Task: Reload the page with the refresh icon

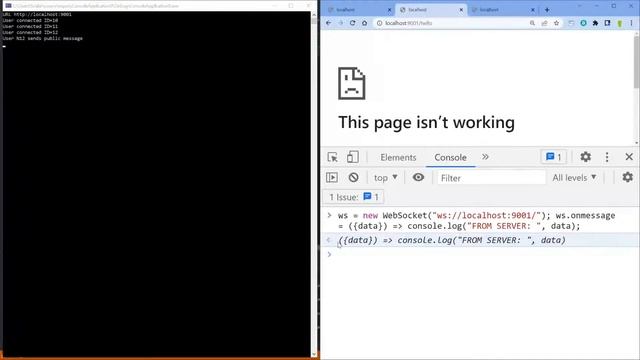Action: click(x=352, y=23)
